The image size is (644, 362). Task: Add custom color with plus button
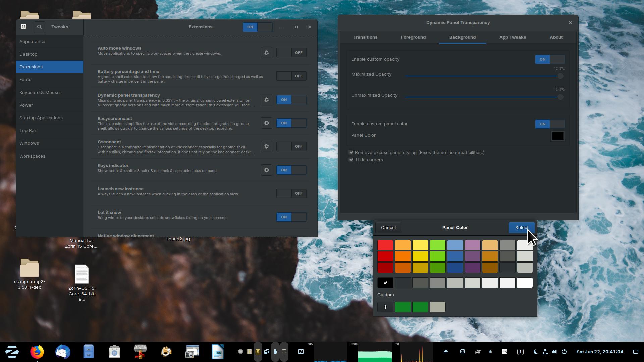(x=385, y=307)
